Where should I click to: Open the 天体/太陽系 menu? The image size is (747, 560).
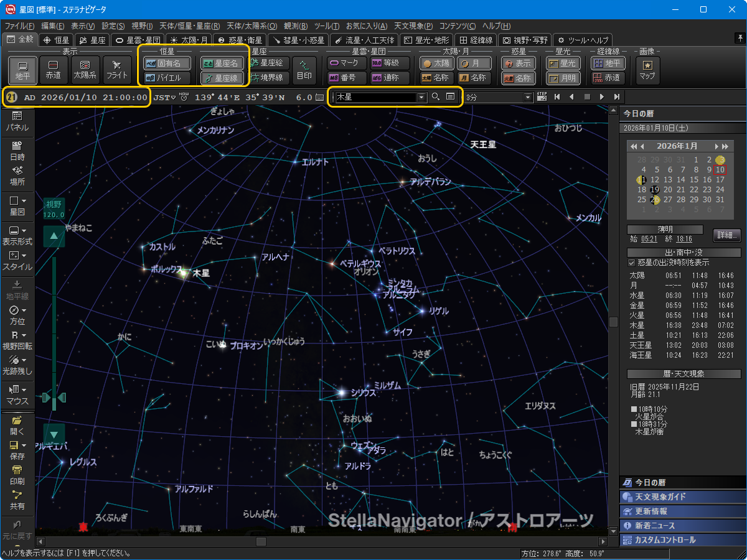[x=251, y=26]
